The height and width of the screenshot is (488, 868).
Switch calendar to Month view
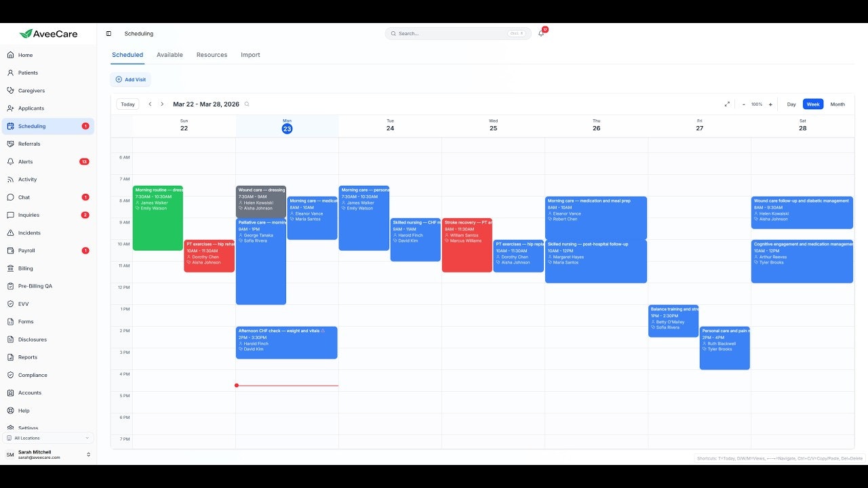click(837, 104)
